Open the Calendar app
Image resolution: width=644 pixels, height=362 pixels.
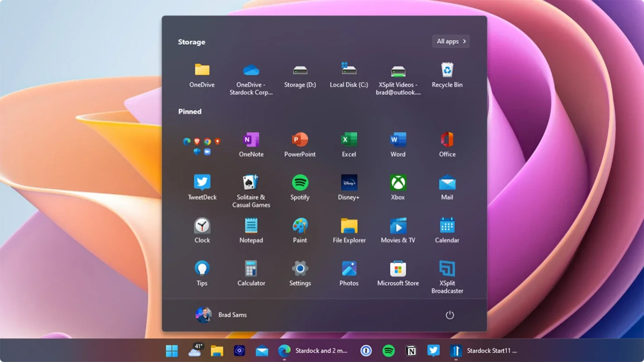pos(447,231)
